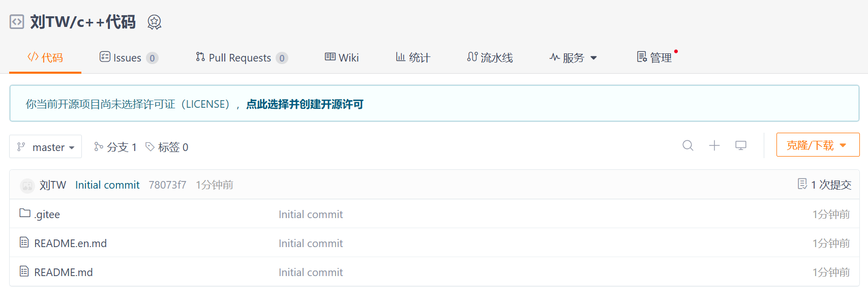Open the 统计 tab

pos(413,57)
